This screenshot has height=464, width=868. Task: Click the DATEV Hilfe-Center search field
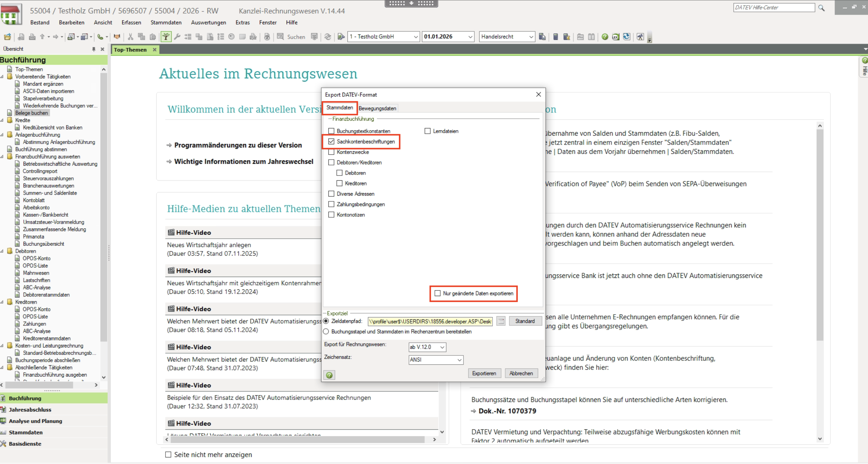pyautogui.click(x=774, y=8)
